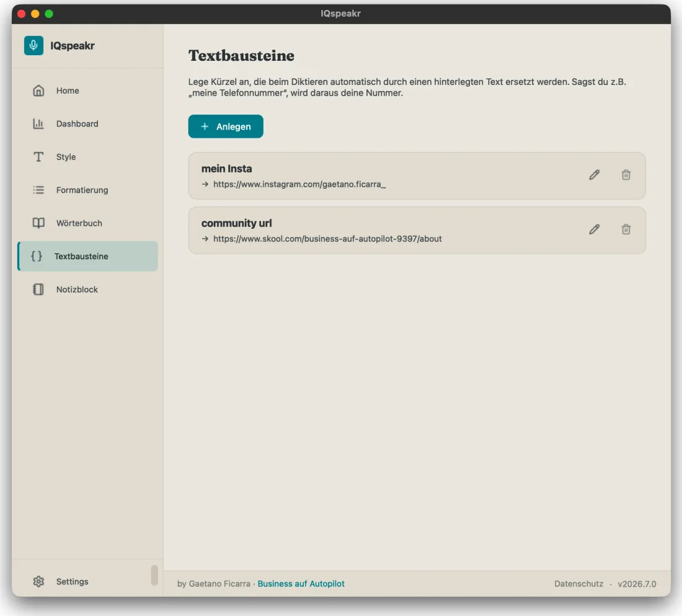This screenshot has width=682, height=616.
Task: Open the Datenschutz link in footer
Action: click(578, 583)
